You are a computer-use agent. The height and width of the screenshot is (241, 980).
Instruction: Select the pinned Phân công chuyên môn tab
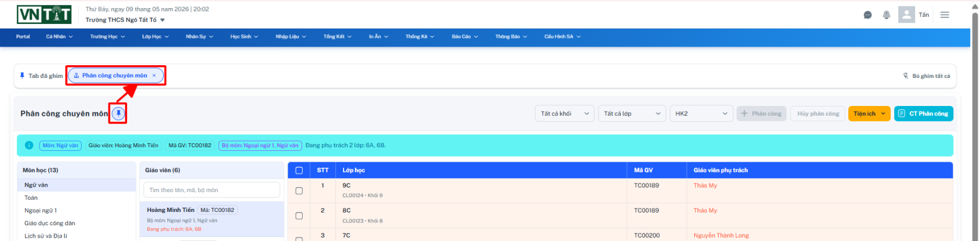[x=116, y=76]
